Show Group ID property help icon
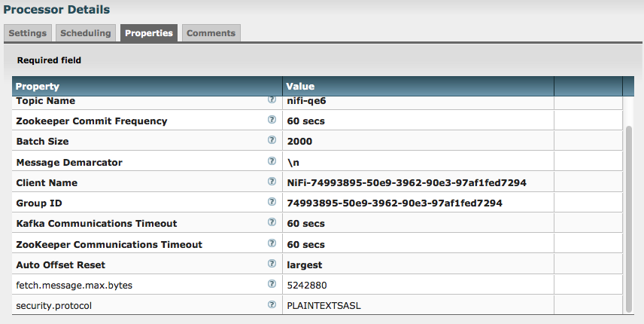 click(272, 202)
